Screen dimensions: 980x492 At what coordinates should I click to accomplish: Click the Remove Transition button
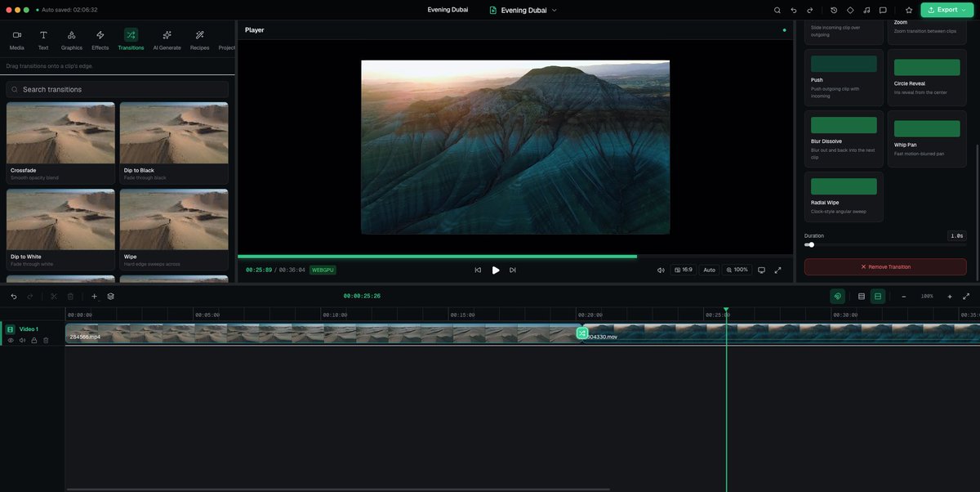(x=885, y=266)
